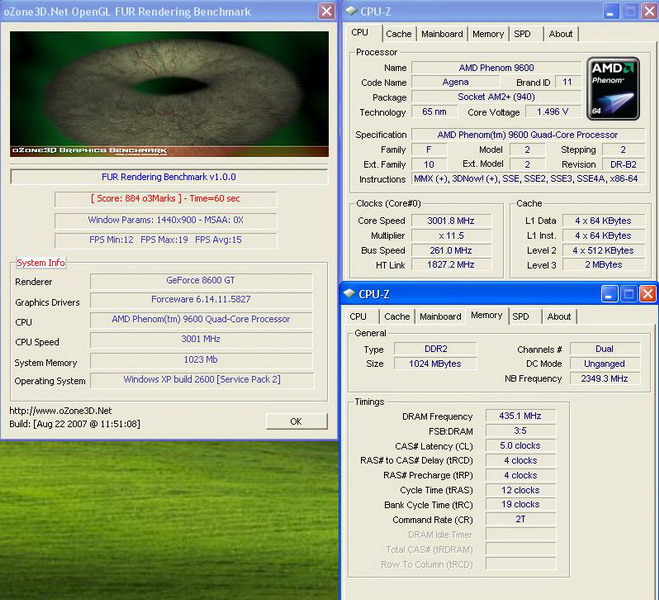659x600 pixels.
Task: Click the FPS Min Max Avg field
Action: 166,240
